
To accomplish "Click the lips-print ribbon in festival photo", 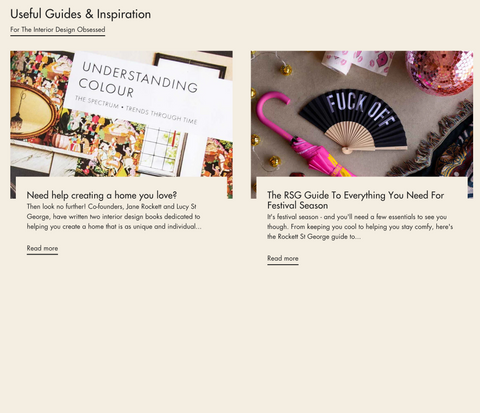I will coord(357,62).
